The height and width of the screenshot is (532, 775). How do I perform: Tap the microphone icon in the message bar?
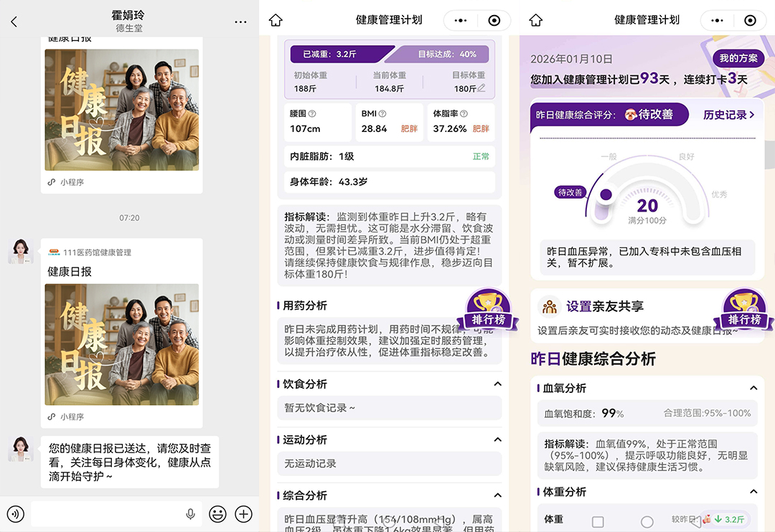(190, 513)
